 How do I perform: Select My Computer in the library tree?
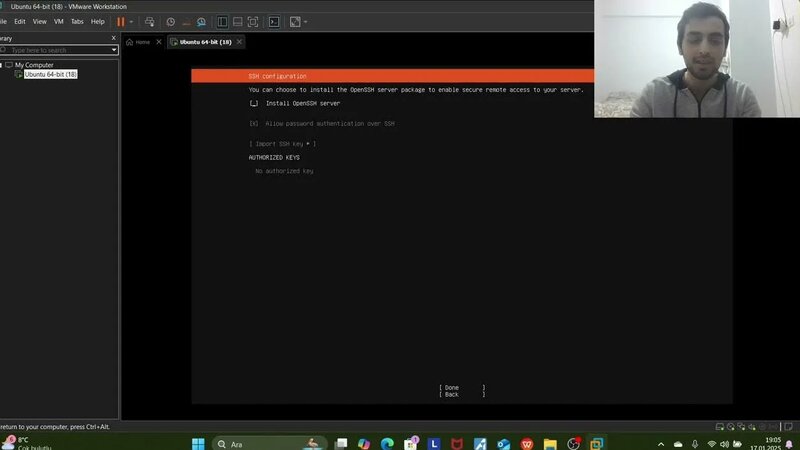[34, 65]
